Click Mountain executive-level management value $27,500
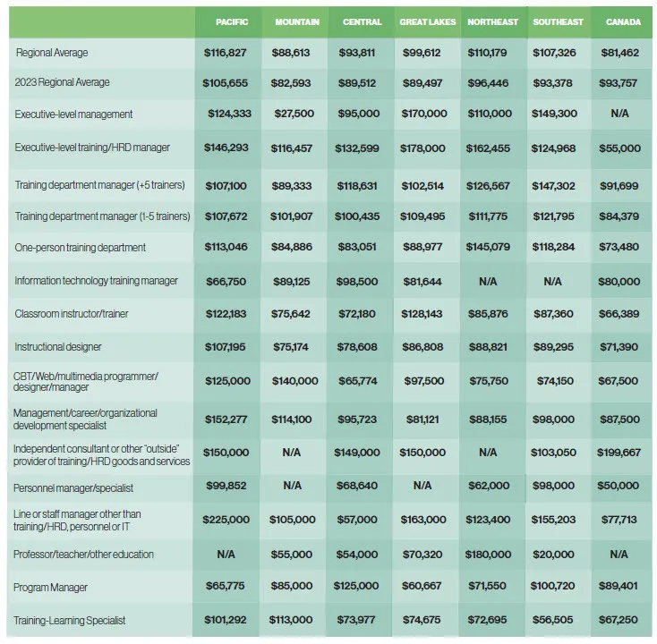Image resolution: width=657 pixels, height=644 pixels. (x=294, y=114)
